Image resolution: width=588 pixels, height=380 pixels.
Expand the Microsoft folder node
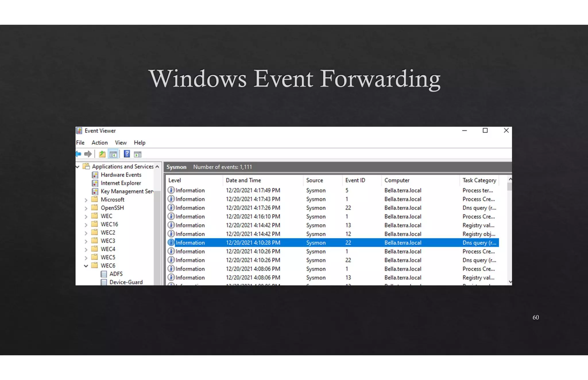click(x=86, y=200)
